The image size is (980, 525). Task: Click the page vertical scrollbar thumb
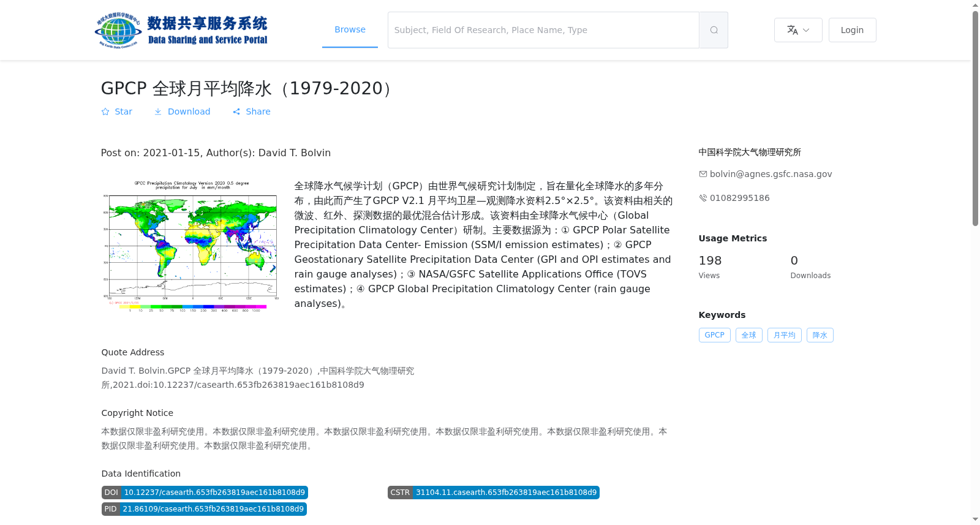point(975,118)
